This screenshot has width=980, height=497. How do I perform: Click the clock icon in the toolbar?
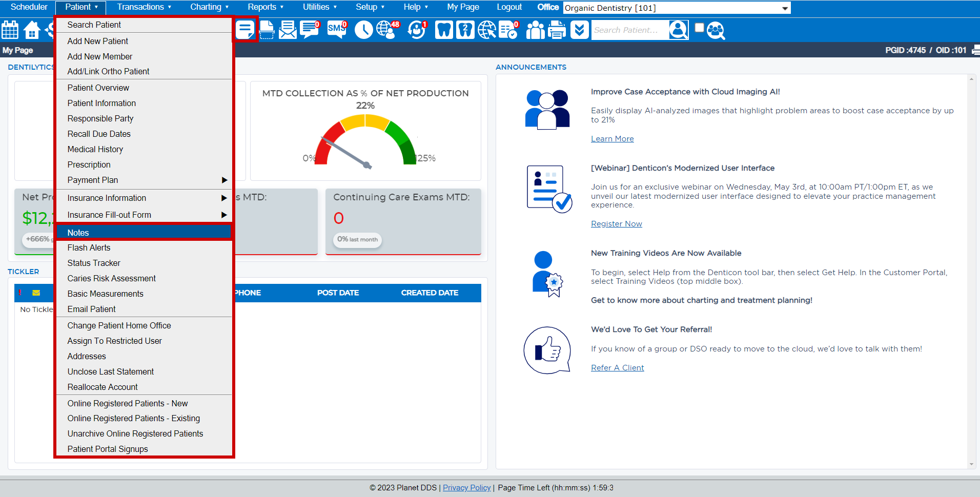[x=363, y=30]
